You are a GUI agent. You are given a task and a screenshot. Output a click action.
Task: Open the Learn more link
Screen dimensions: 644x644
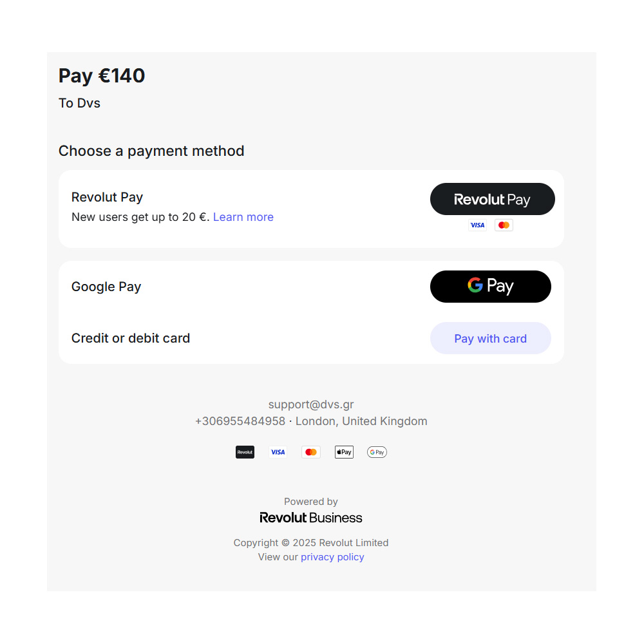[x=243, y=217]
